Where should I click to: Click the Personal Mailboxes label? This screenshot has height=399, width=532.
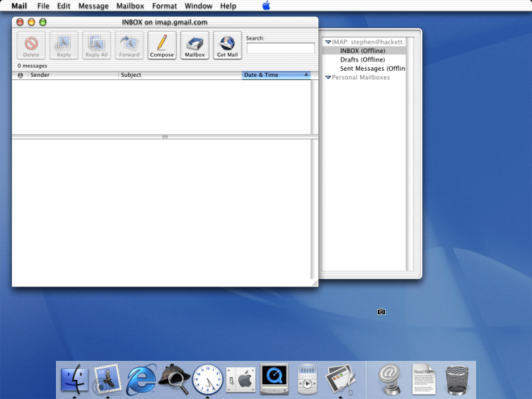point(361,77)
